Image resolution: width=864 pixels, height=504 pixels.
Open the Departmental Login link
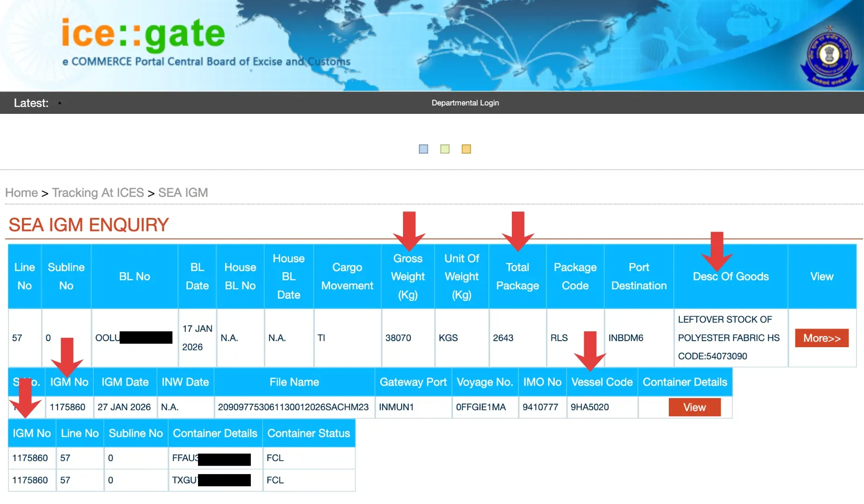465,103
